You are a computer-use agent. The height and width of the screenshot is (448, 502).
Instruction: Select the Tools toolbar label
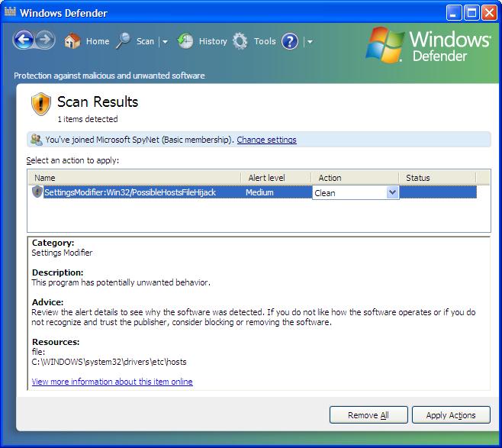point(265,41)
